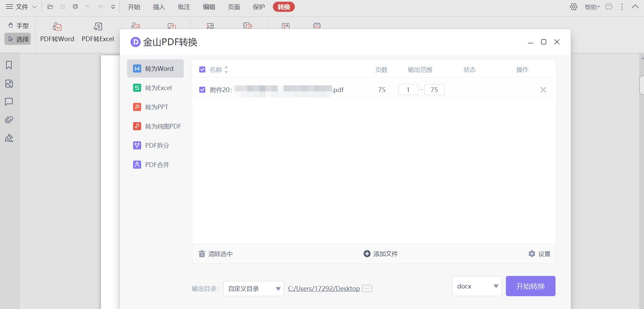This screenshot has height=309, width=644.
Task: Click the end page input field showing 75
Action: (x=434, y=90)
